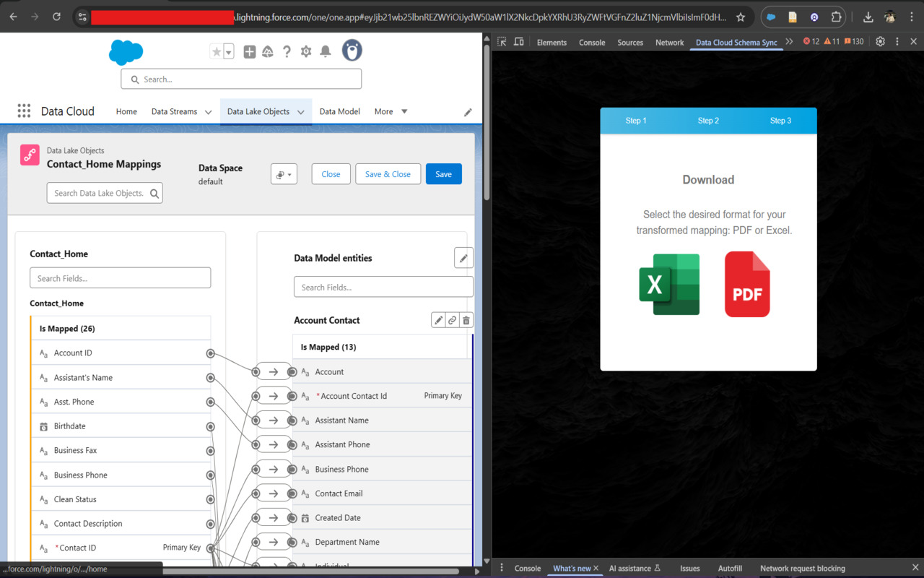Download mapping as Excel file
Viewport: 924px width, 578px height.
point(669,284)
